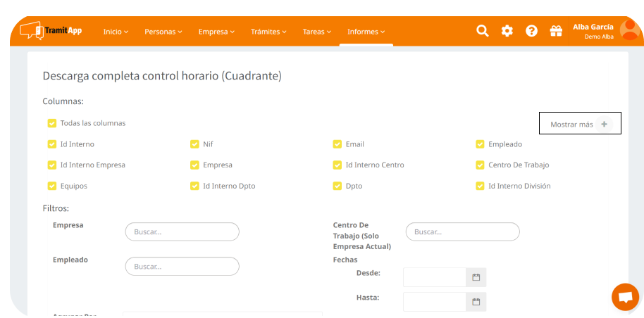Open the search magnifier icon
The height and width of the screenshot is (318, 644).
tap(482, 31)
